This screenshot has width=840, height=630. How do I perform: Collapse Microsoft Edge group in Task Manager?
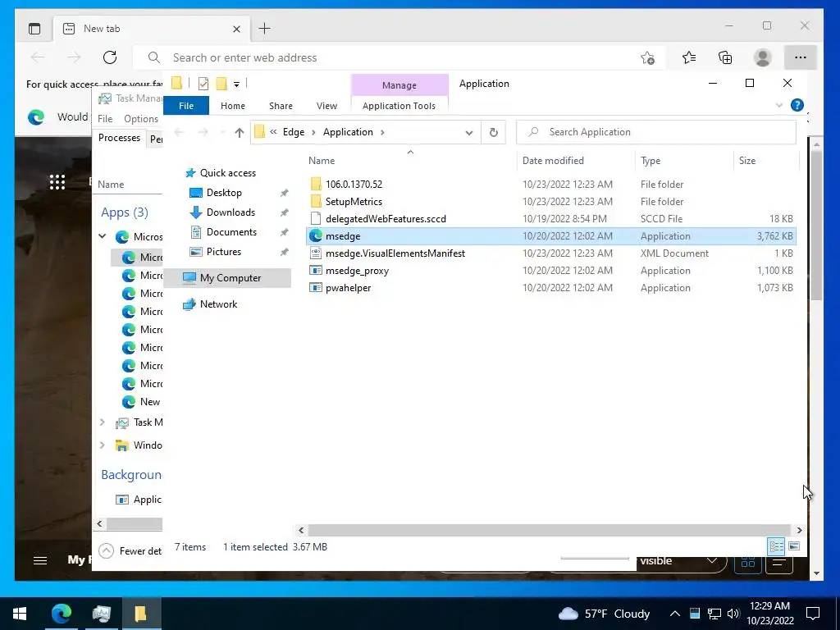103,236
